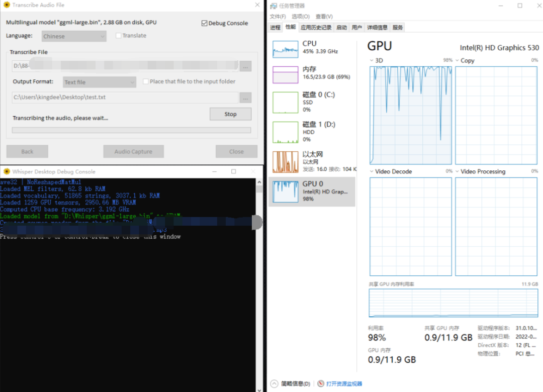Viewport: 543px width, 392px height.
Task: Check Place that file to the input folder
Action: (146, 81)
